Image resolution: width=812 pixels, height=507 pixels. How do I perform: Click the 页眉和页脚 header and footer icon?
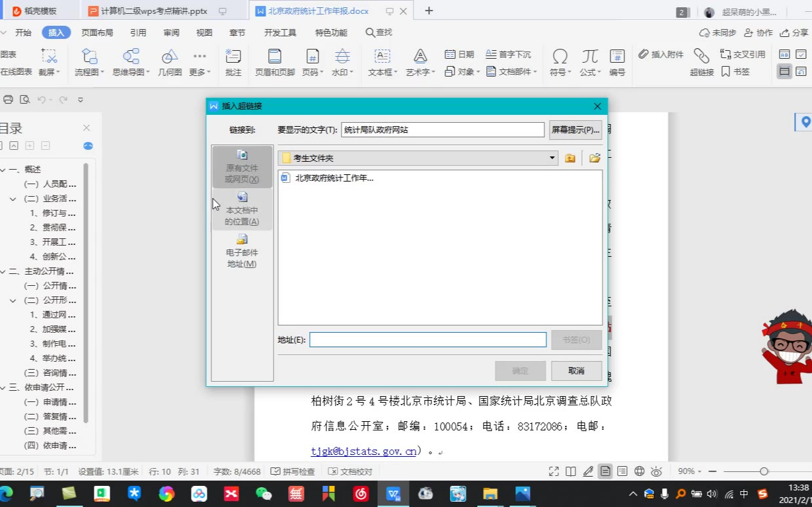[x=275, y=62]
